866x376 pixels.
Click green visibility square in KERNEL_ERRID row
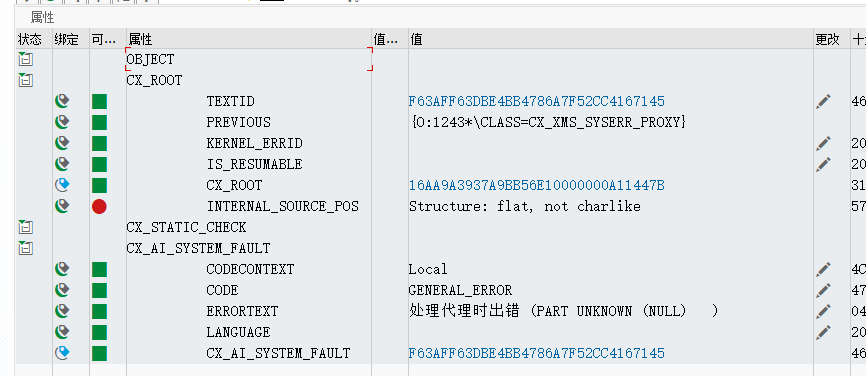99,143
